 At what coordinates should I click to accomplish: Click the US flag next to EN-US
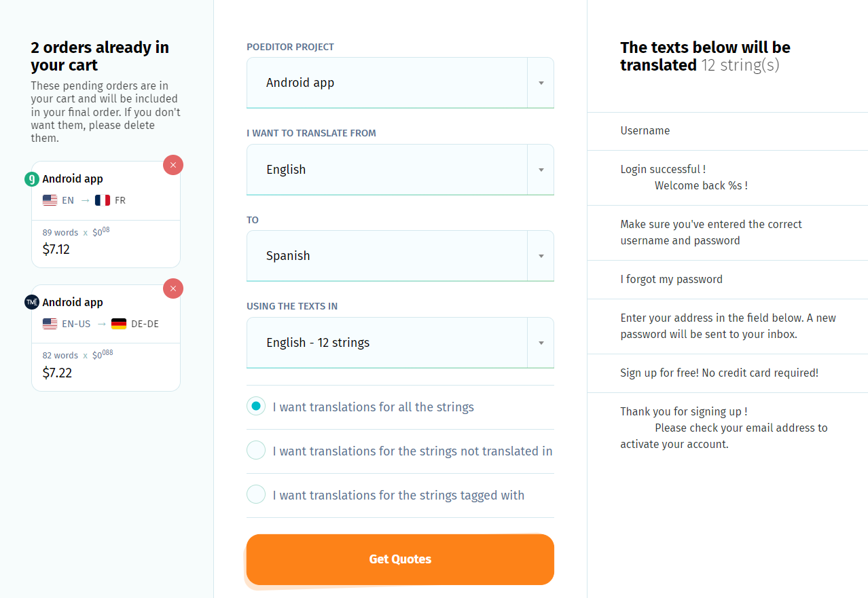pos(50,324)
